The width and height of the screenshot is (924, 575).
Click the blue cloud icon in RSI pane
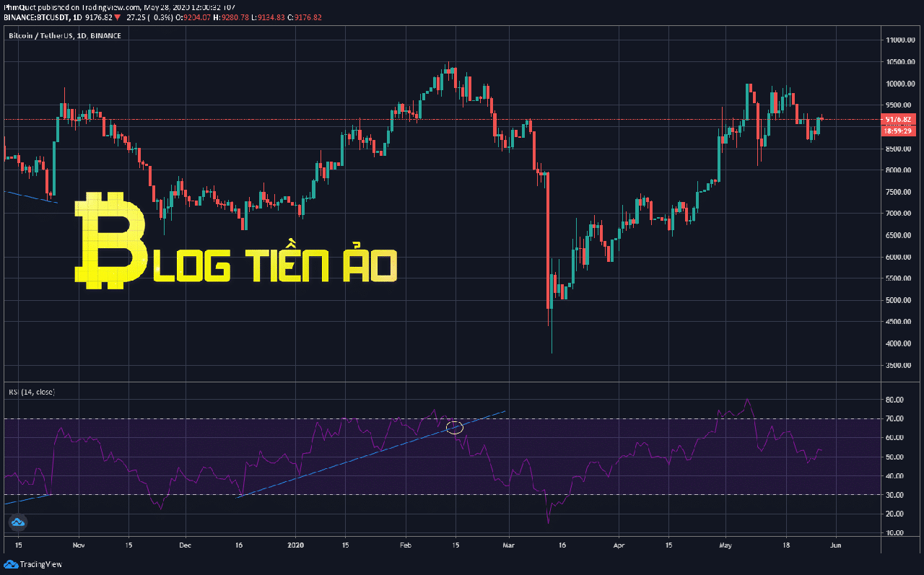pyautogui.click(x=17, y=522)
